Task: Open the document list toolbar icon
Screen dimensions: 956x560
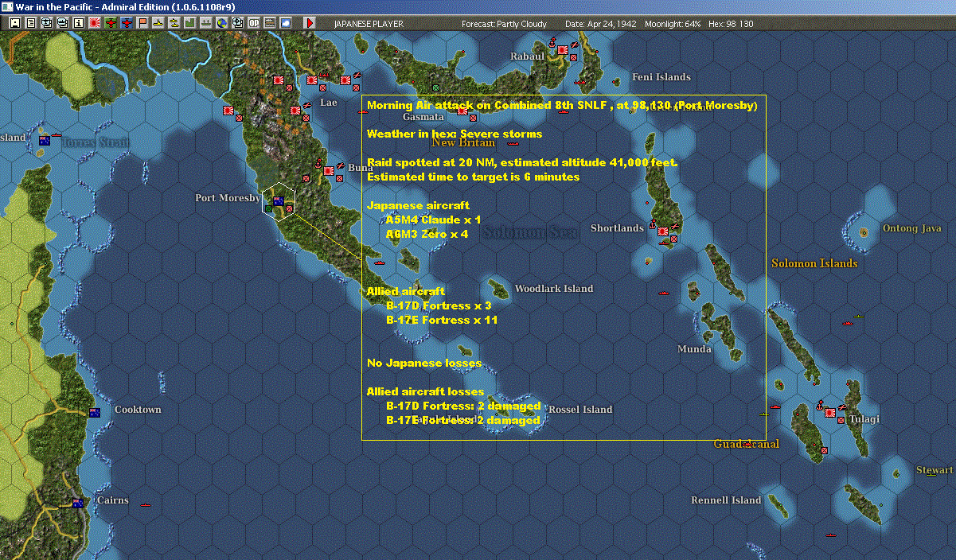Action: coord(31,23)
